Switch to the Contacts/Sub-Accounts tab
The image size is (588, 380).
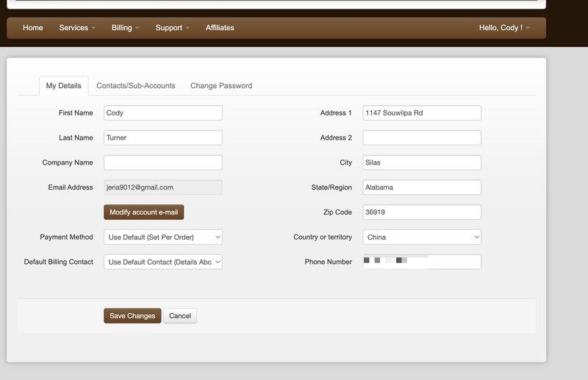[x=136, y=86]
